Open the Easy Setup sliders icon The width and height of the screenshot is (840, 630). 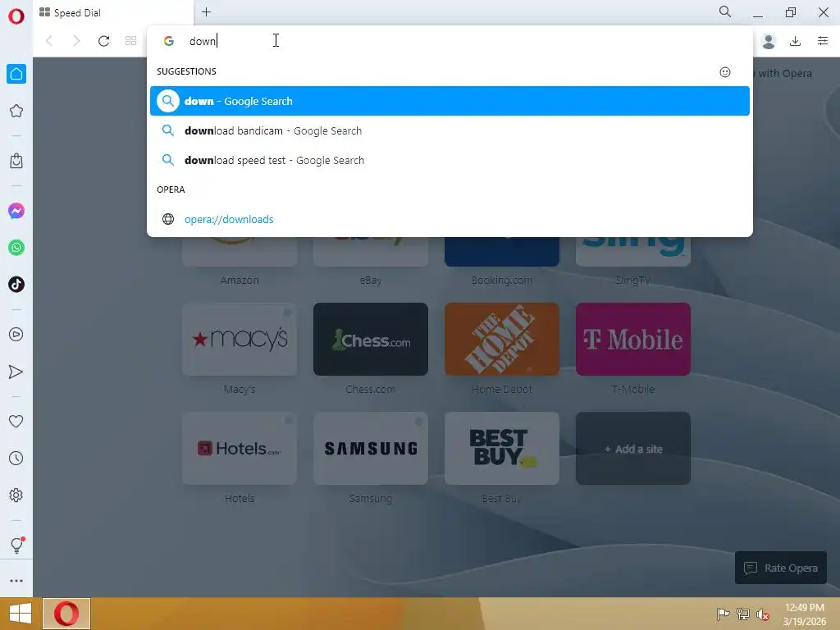(x=823, y=41)
